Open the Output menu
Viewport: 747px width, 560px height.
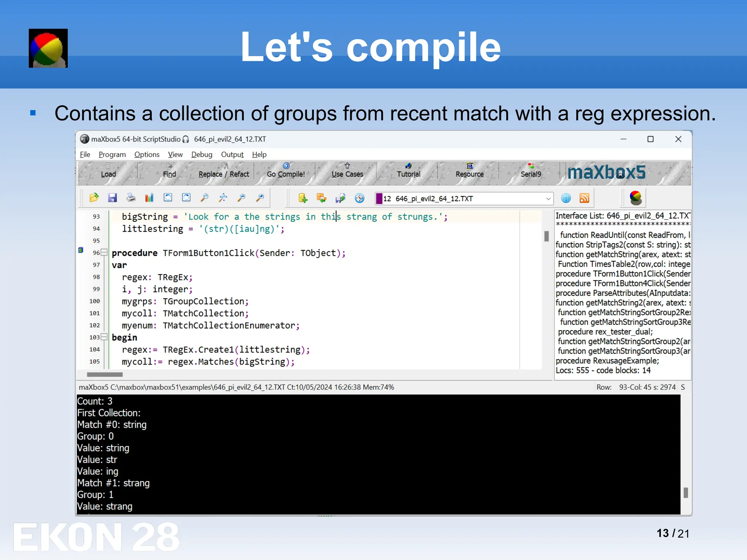(x=232, y=155)
